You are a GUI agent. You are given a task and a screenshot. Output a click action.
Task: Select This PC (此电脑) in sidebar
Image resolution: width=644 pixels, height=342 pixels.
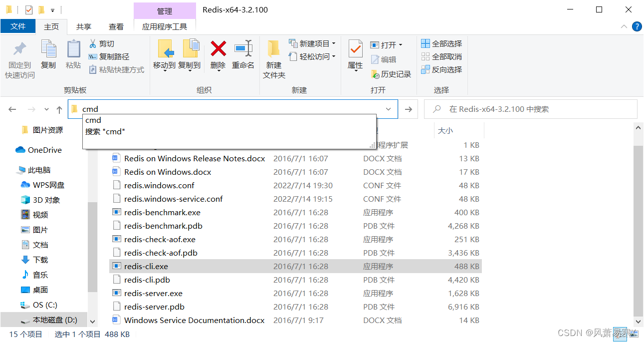[x=34, y=170]
